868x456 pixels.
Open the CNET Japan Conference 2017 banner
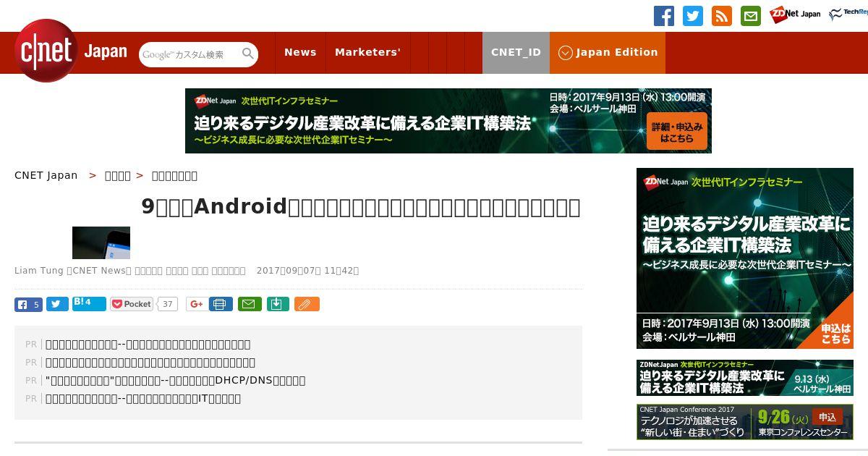pyautogui.click(x=745, y=421)
